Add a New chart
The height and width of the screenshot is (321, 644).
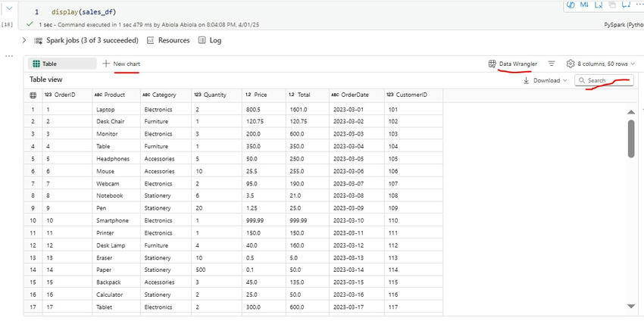click(x=121, y=64)
